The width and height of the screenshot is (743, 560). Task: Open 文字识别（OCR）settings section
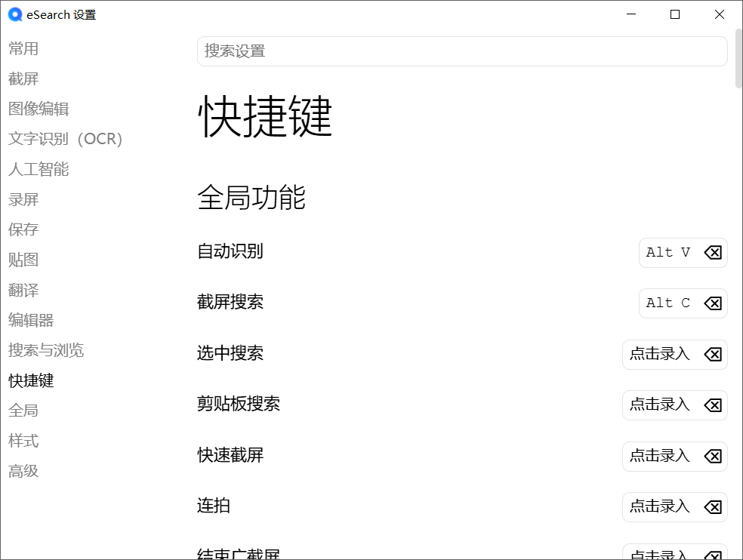66,139
